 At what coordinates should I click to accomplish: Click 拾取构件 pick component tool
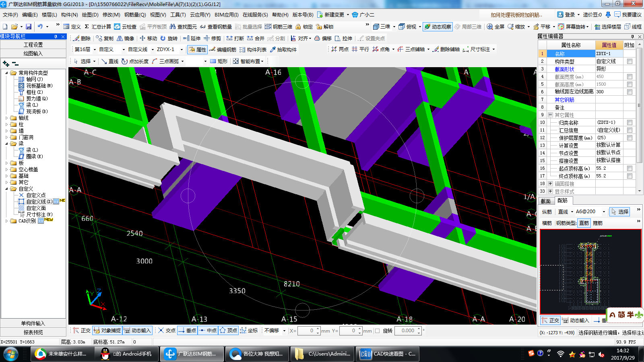pyautogui.click(x=283, y=49)
